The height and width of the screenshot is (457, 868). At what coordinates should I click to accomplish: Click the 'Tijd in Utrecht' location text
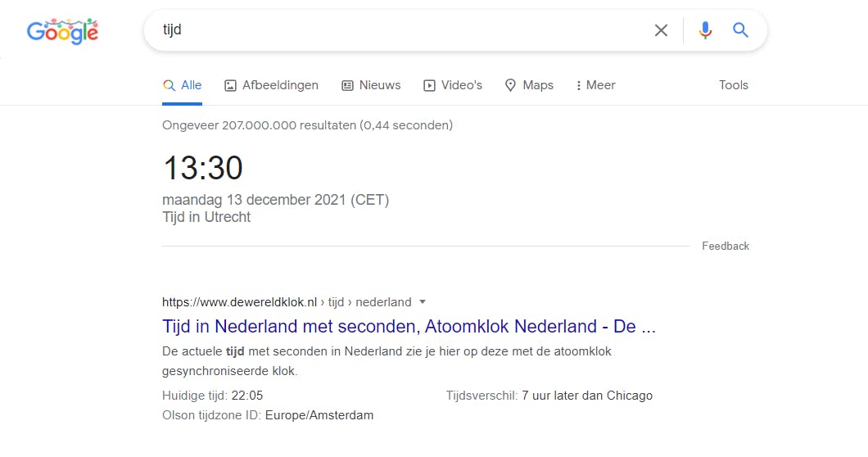coord(206,217)
